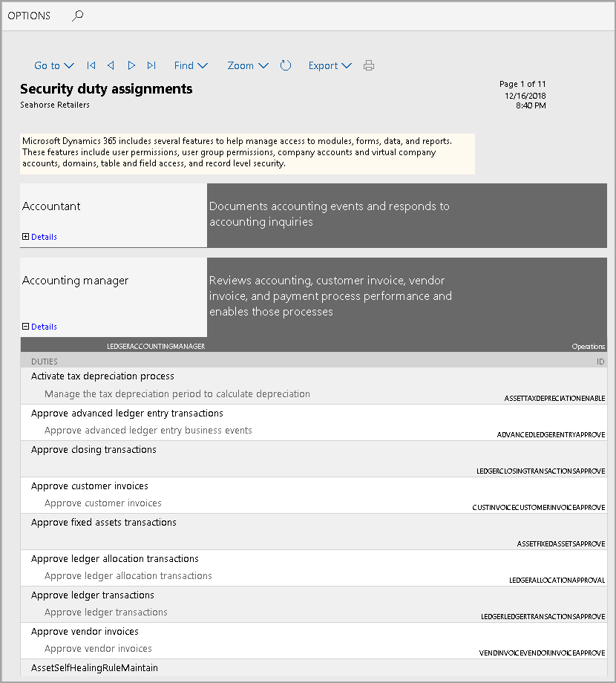Advance to the next report page
The width and height of the screenshot is (616, 683).
[131, 65]
